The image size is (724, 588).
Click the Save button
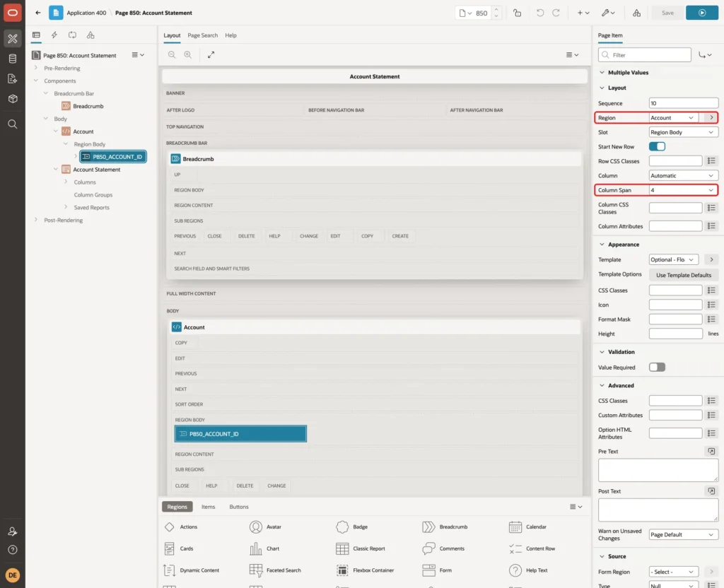point(667,13)
